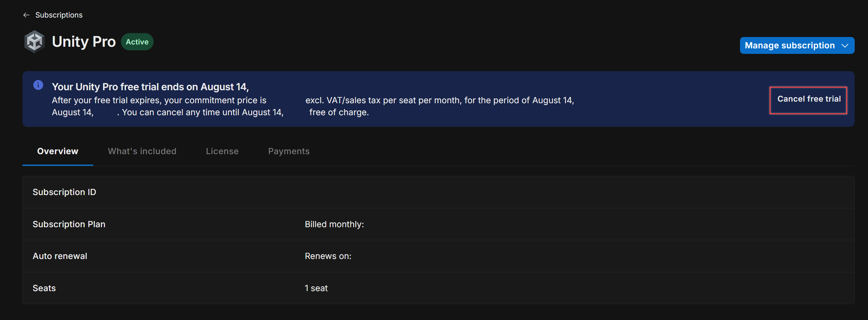This screenshot has height=320, width=868.
Task: Expand subscription management options
Action: (x=797, y=45)
